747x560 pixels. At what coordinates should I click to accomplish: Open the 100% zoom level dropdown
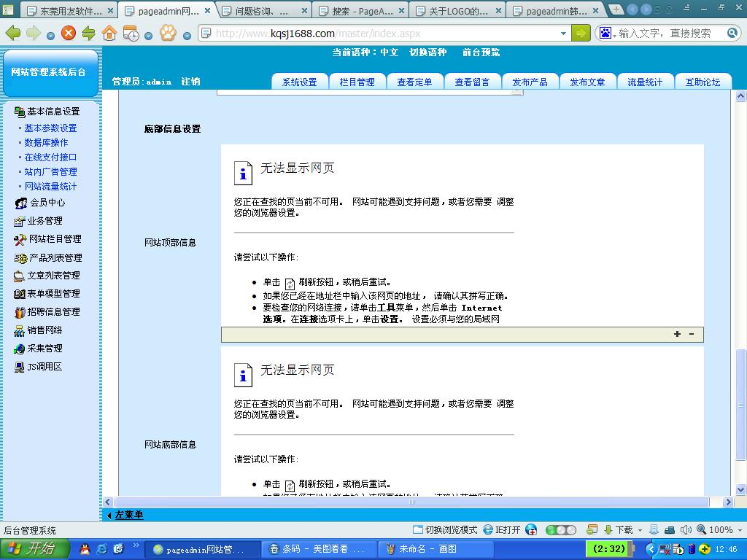[x=738, y=530]
